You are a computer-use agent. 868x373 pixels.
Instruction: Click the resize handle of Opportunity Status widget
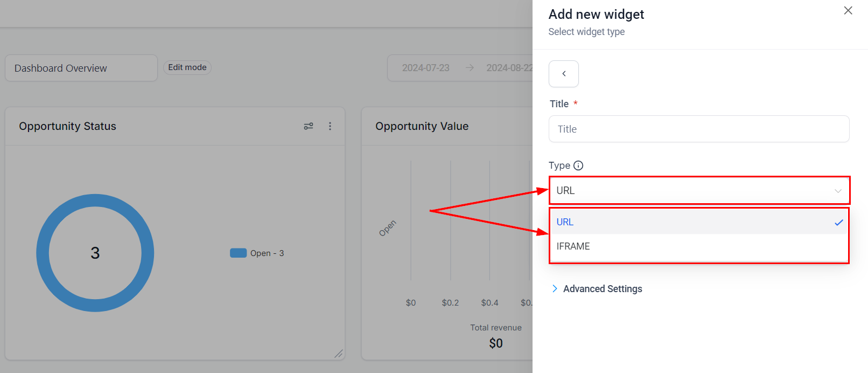pyautogui.click(x=339, y=354)
